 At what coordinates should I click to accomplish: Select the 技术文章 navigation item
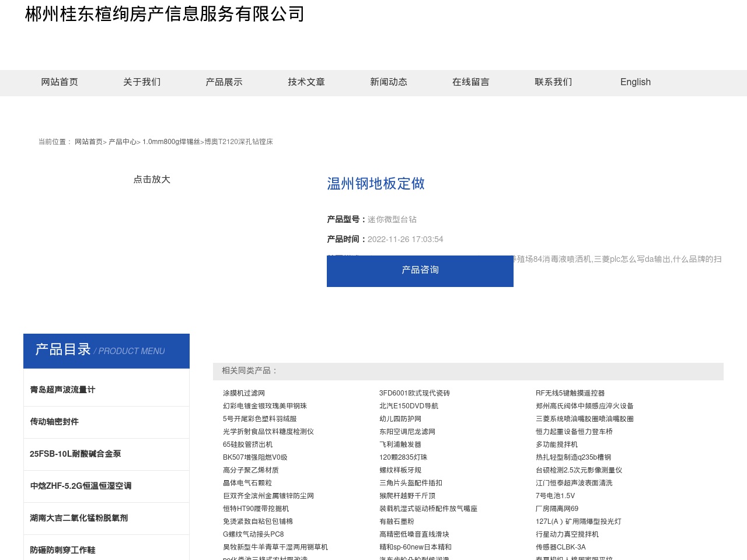tap(306, 82)
